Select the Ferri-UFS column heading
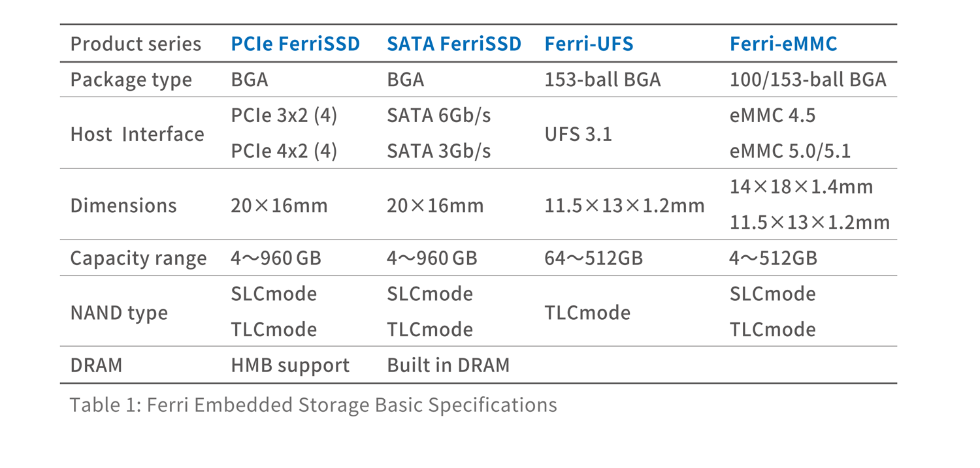Image resolution: width=980 pixels, height=468 pixels. pyautogui.click(x=589, y=44)
